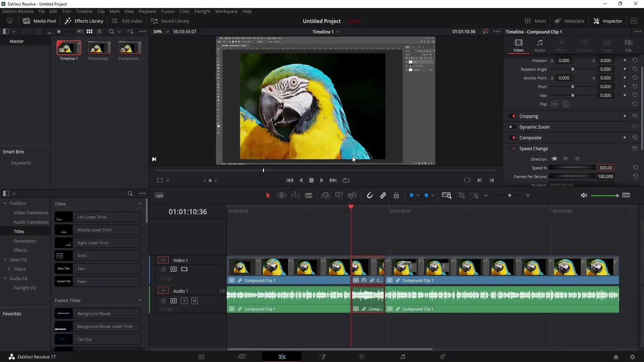Open the Sound Library panel

click(170, 21)
